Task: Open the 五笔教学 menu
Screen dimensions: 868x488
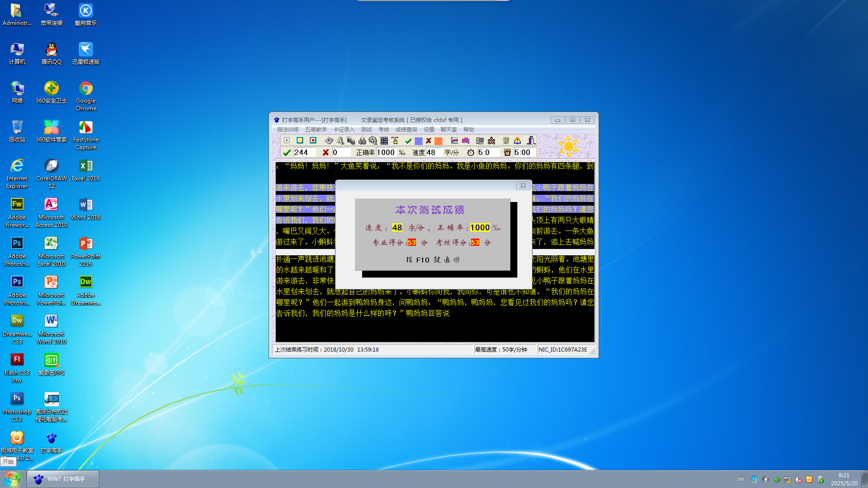Action: pos(316,130)
